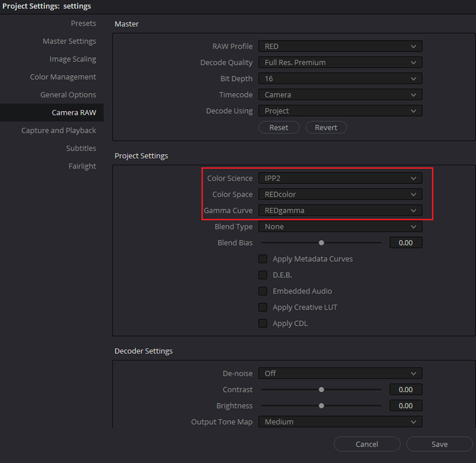Viewport: 476px width, 463px height.
Task: Open the Color Science IPP2 dropdown
Action: tap(340, 178)
